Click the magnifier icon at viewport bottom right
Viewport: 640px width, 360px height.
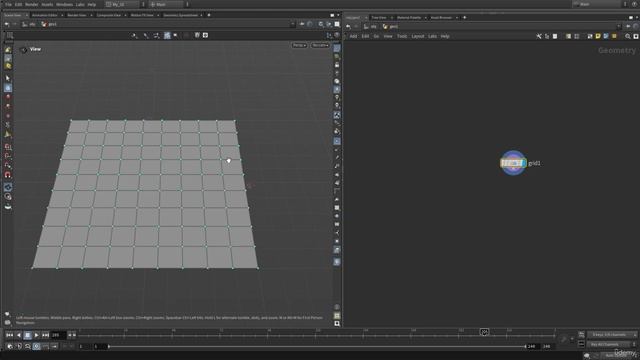point(337,324)
